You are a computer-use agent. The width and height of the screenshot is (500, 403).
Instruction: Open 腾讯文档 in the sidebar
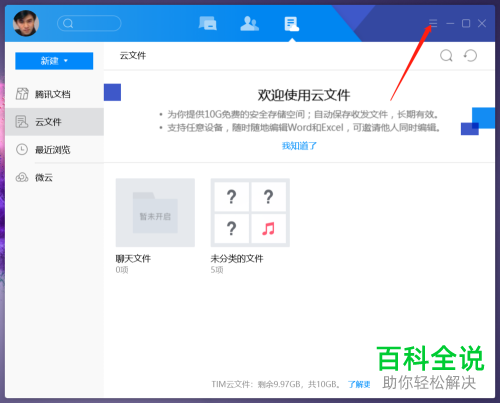click(54, 94)
